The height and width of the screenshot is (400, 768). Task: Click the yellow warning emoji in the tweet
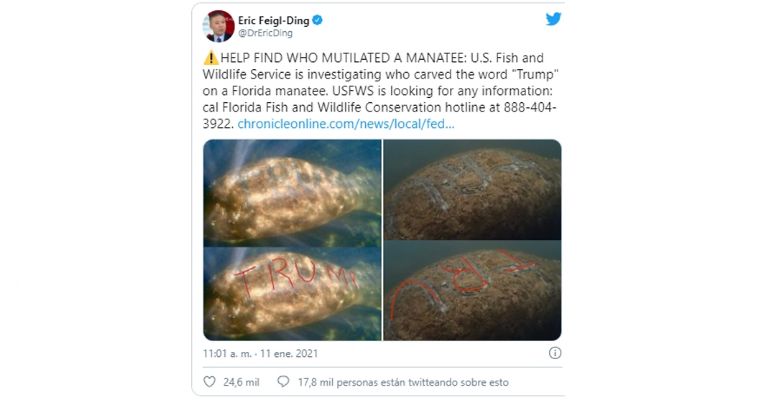[x=211, y=58]
